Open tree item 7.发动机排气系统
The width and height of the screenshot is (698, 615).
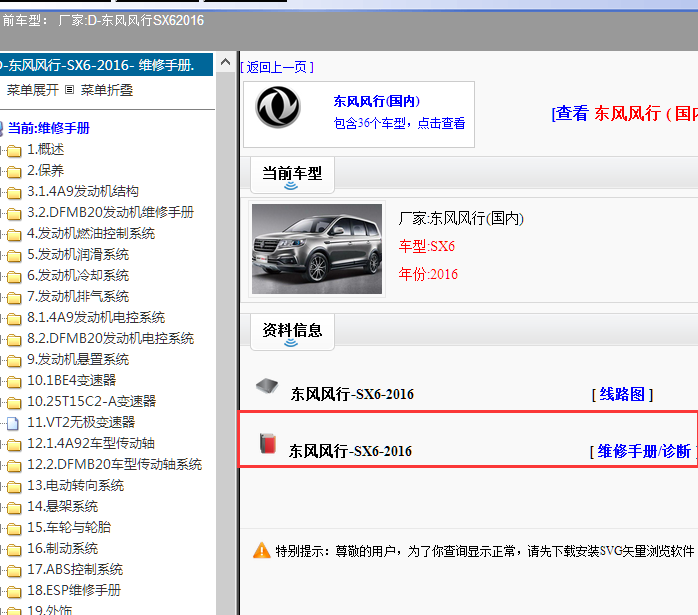(78, 296)
